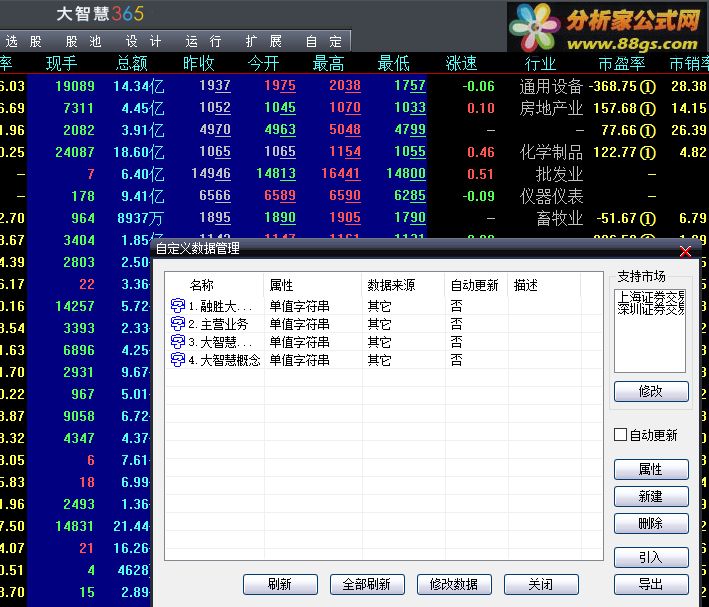Image resolution: width=709 pixels, height=607 pixels.
Task: Click the 全部刷新 button
Action: [367, 584]
